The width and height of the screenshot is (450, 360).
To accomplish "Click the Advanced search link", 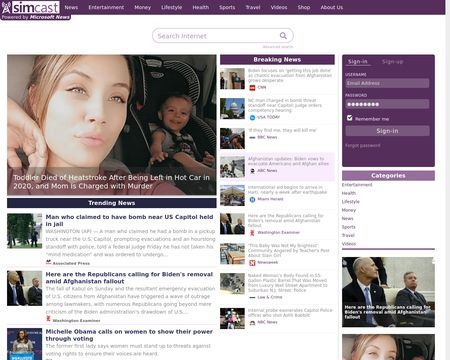I will click(x=278, y=47).
